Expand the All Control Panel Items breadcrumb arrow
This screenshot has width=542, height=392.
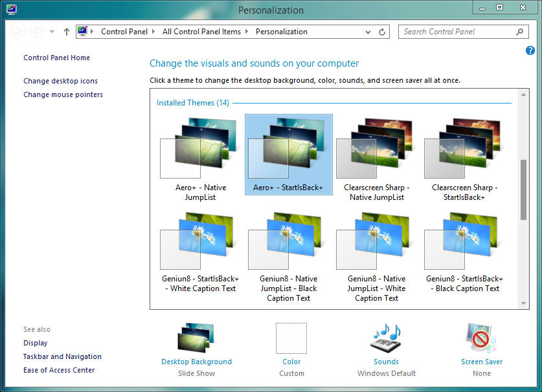[247, 32]
